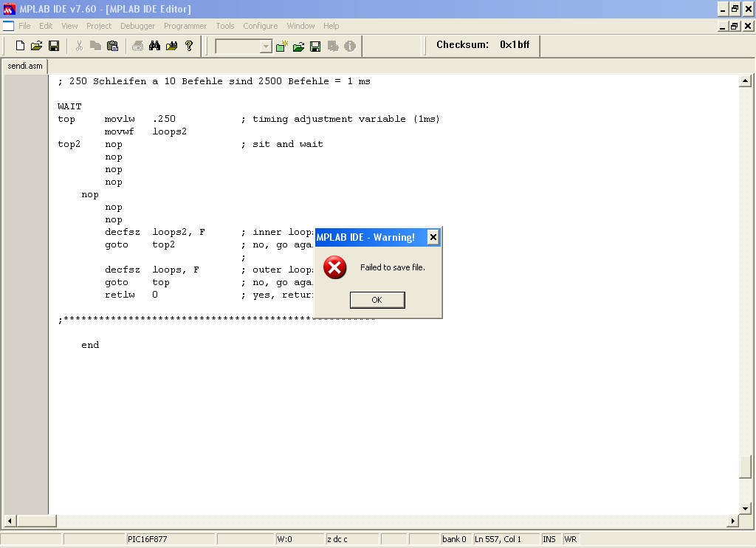The height and width of the screenshot is (548, 756).
Task: Open the View menu
Action: pos(69,26)
